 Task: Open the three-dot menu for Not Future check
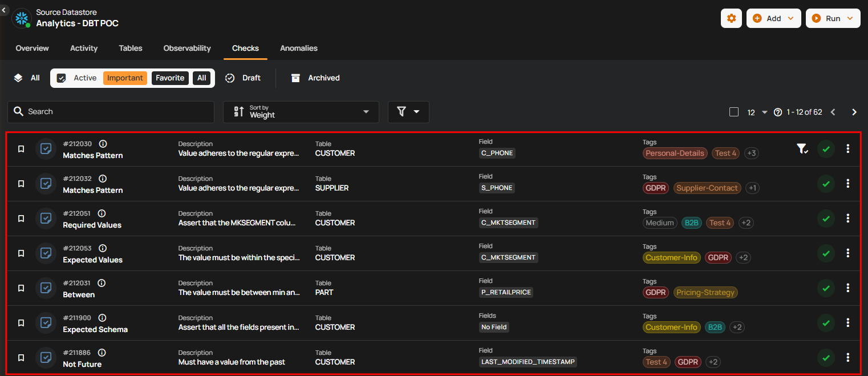tap(848, 357)
